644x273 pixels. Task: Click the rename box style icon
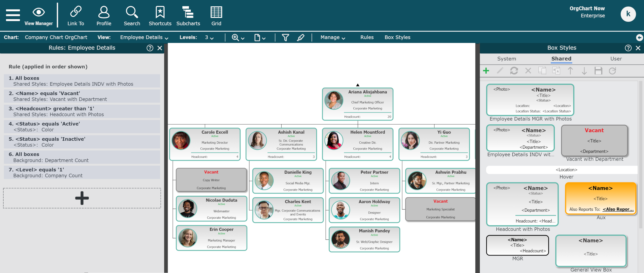pyautogui.click(x=556, y=71)
